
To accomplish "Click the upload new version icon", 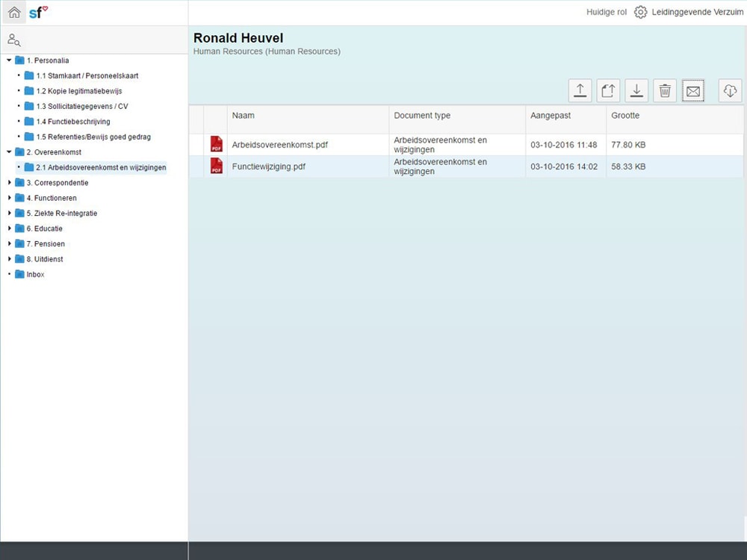I will tap(608, 90).
